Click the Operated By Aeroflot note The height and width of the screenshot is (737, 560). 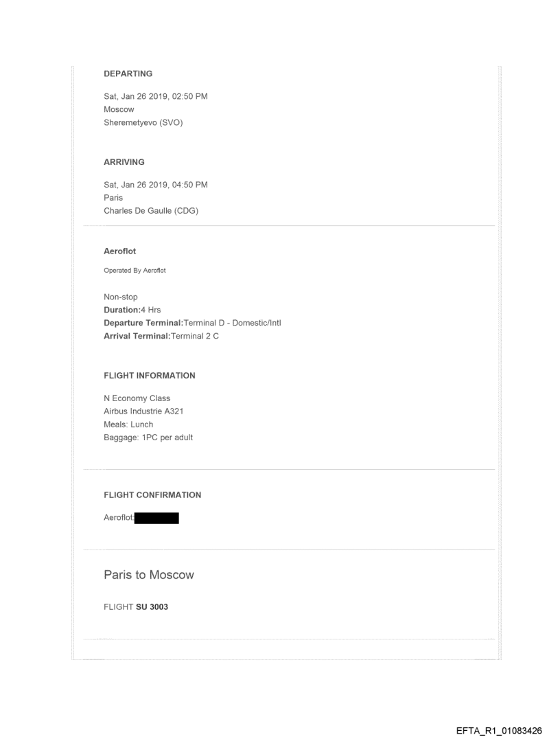point(135,271)
